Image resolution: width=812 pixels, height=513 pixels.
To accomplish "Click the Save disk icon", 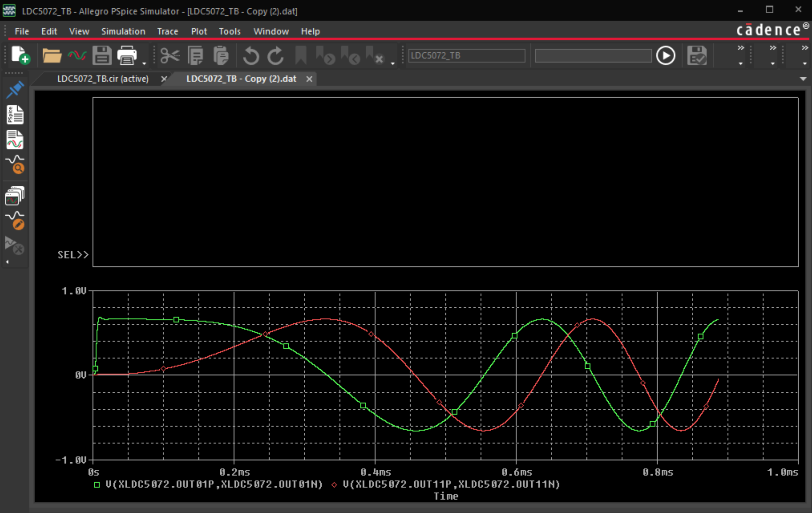I will 102,55.
